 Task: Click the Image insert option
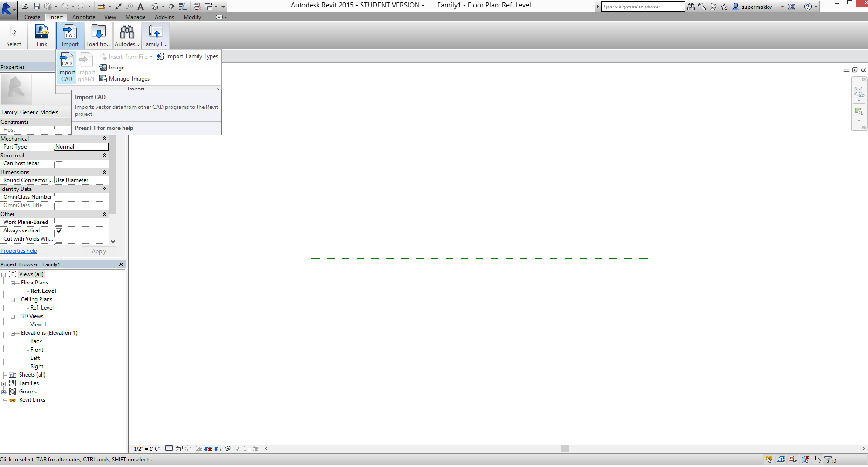[112, 68]
